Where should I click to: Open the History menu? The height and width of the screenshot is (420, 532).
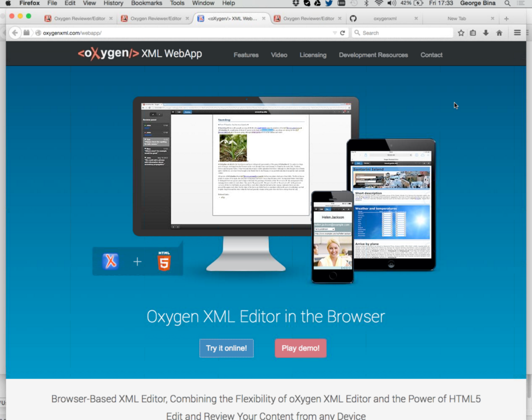[x=113, y=3]
